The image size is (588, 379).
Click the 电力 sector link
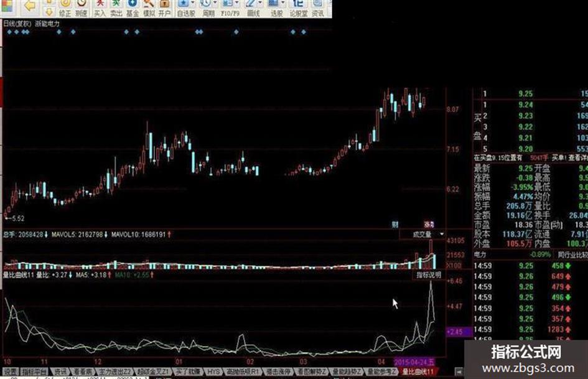click(480, 255)
